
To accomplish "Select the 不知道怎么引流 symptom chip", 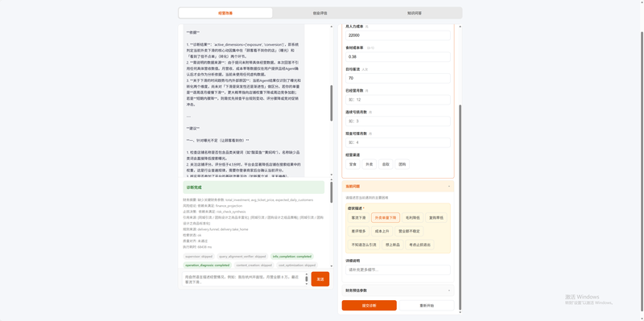I will coord(363,245).
